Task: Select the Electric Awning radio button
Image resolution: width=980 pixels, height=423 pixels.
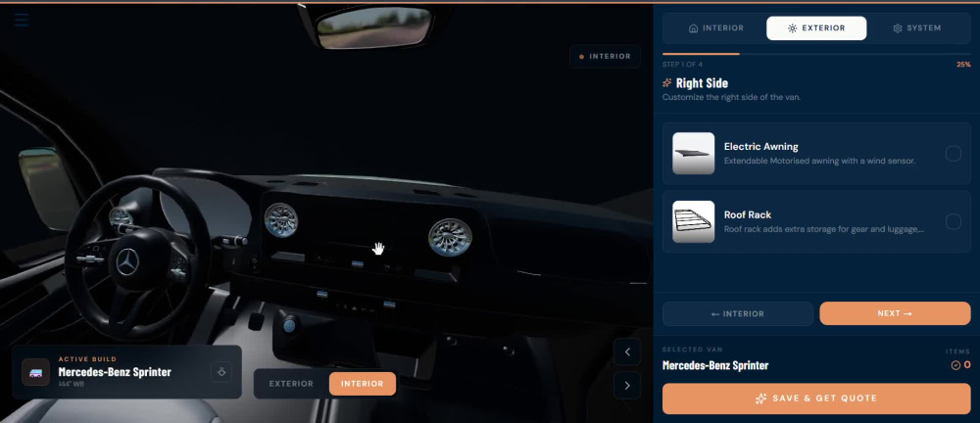Action: (x=953, y=153)
